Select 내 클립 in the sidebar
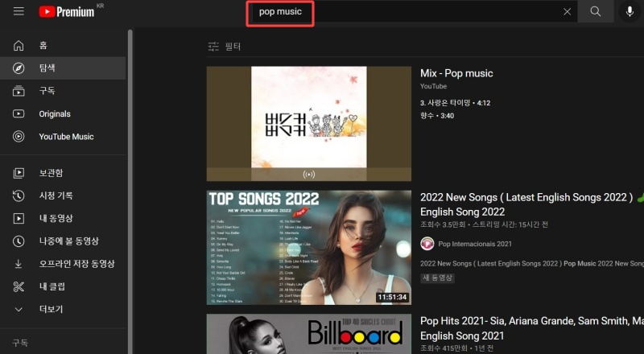The width and height of the screenshot is (644, 354). pyautogui.click(x=63, y=286)
